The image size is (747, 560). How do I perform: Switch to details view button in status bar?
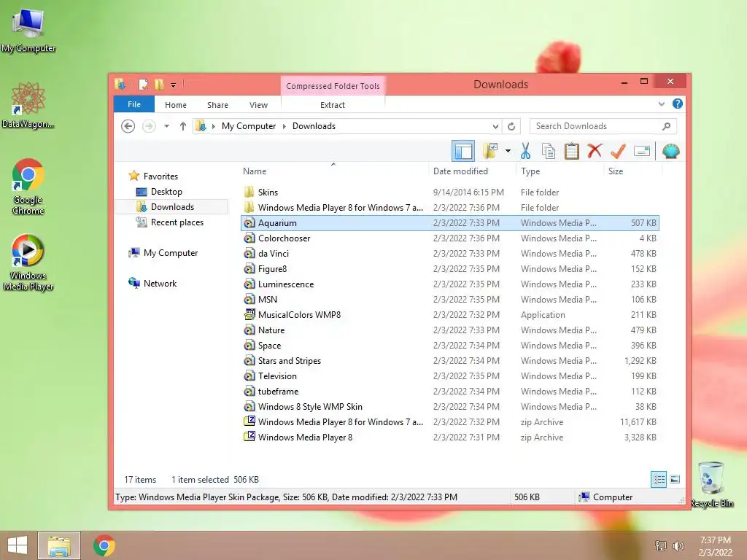coord(659,480)
